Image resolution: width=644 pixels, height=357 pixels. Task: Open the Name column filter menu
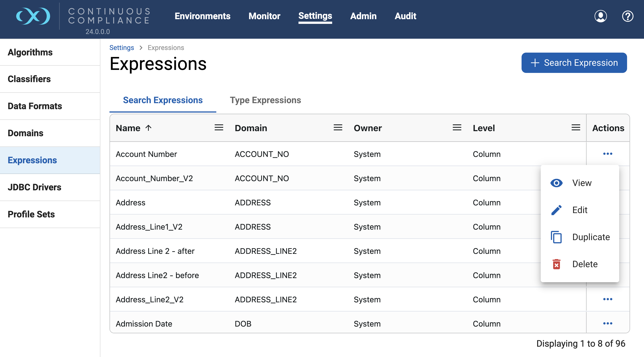coord(219,128)
